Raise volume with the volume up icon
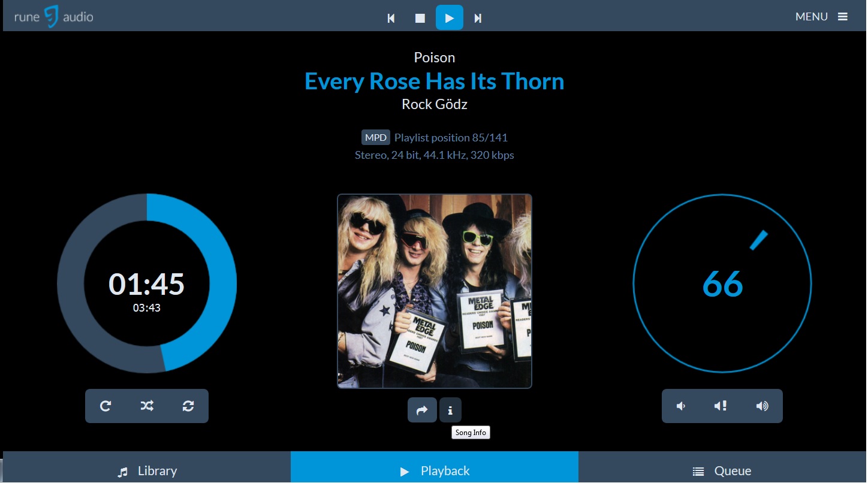The width and height of the screenshot is (868, 483). point(762,406)
